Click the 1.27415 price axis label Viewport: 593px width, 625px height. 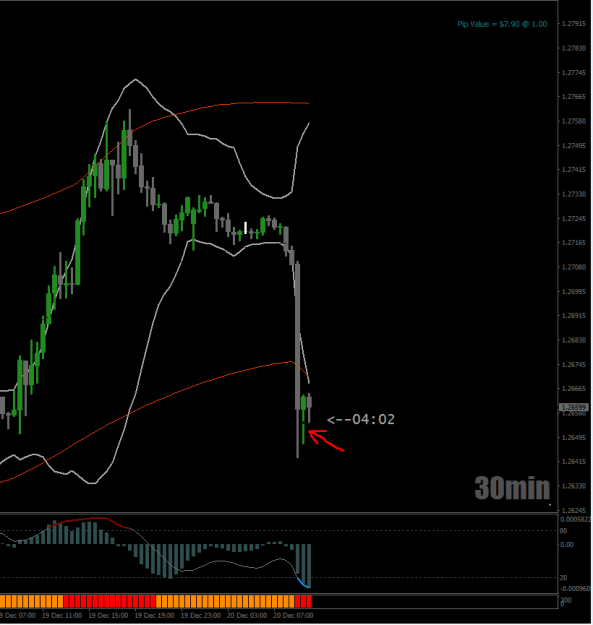click(574, 170)
